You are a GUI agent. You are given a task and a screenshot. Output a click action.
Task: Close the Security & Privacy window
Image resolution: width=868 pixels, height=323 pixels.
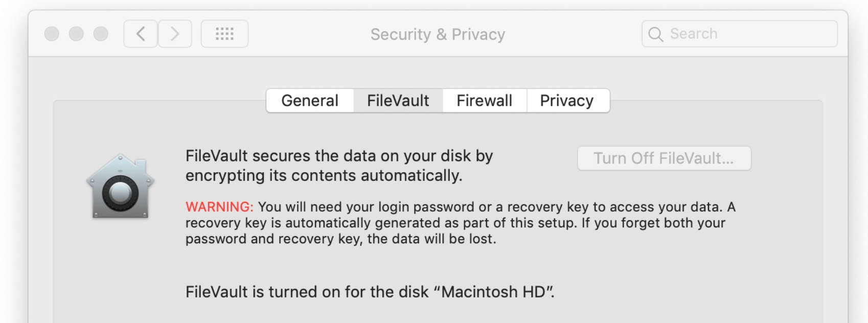click(x=52, y=34)
